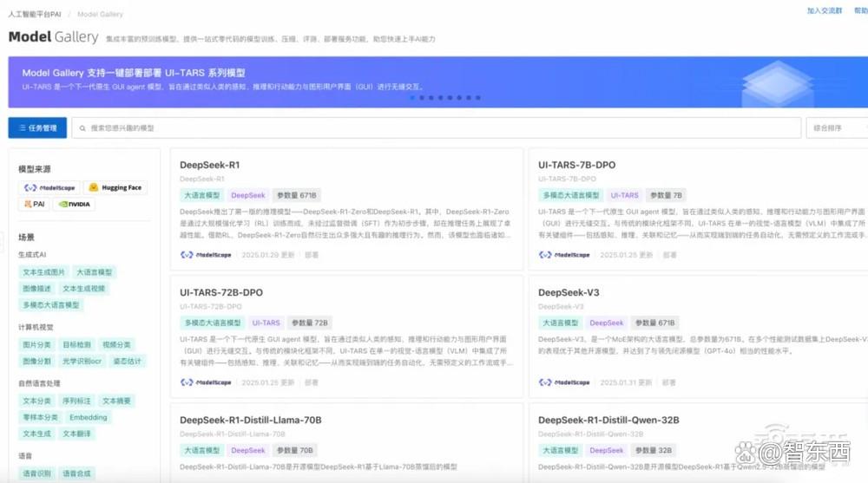Click 参数量 671B tag on DeepSeek-R1 card

[297, 195]
